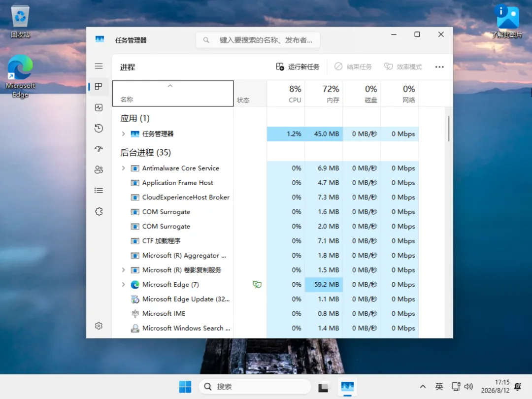The width and height of the screenshot is (532, 399).
Task: Open the Details list icon in sidebar
Action: (x=99, y=190)
